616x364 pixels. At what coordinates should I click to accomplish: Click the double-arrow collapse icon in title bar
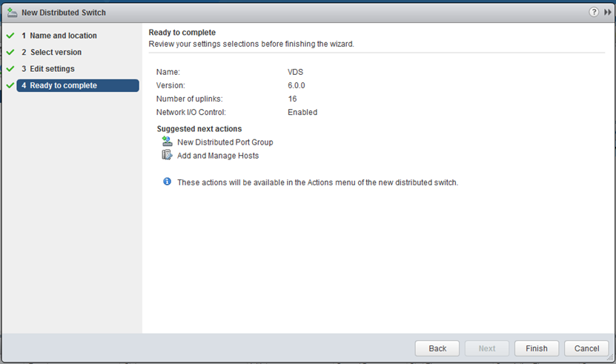(x=607, y=12)
